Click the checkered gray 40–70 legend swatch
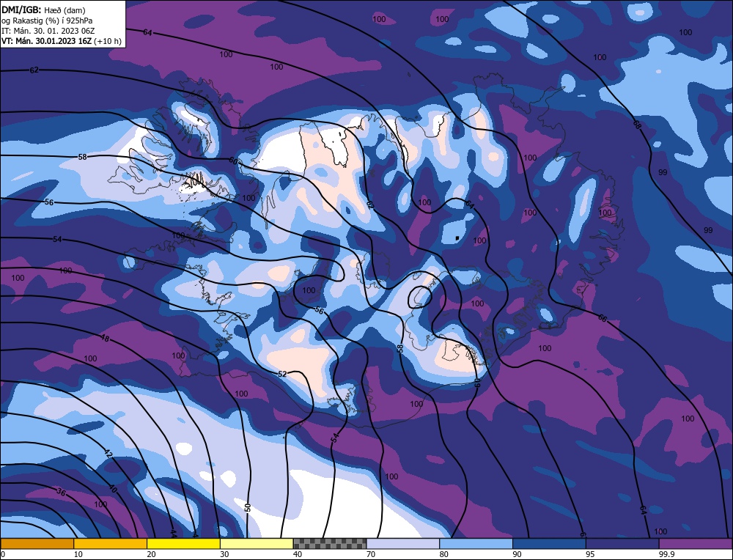Viewport: 733px width, 560px height. (330, 543)
